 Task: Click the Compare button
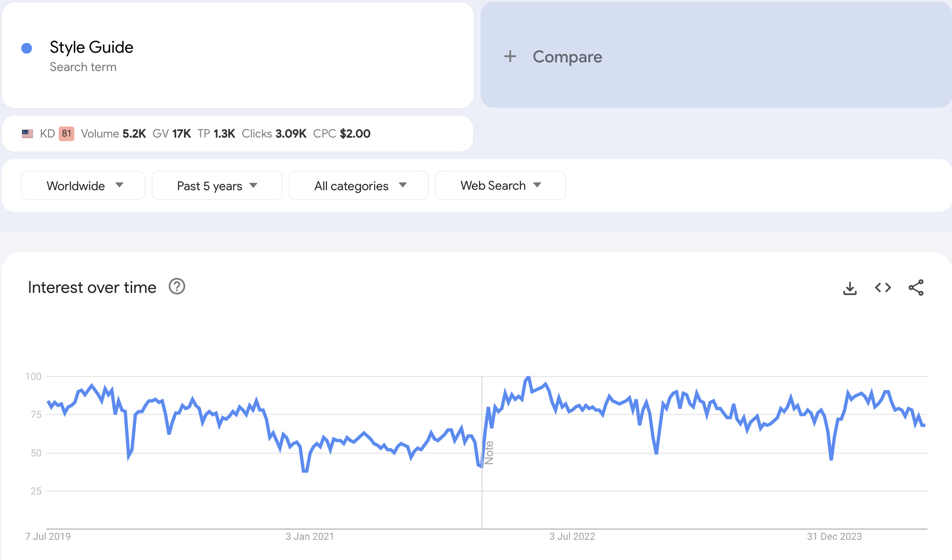coord(567,57)
